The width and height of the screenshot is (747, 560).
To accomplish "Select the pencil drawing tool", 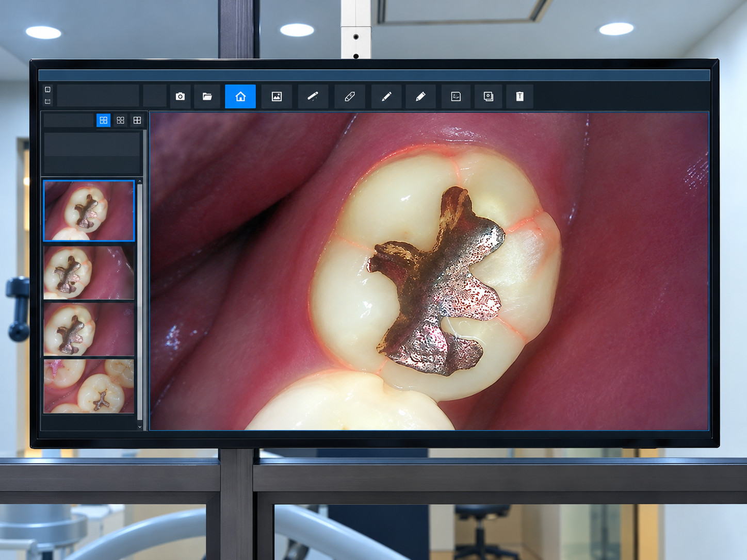I will tap(386, 96).
